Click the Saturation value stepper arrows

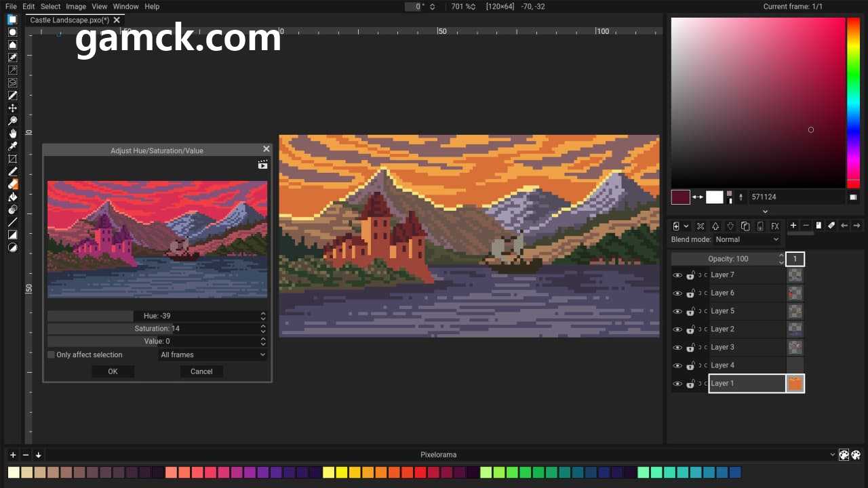pyautogui.click(x=263, y=329)
